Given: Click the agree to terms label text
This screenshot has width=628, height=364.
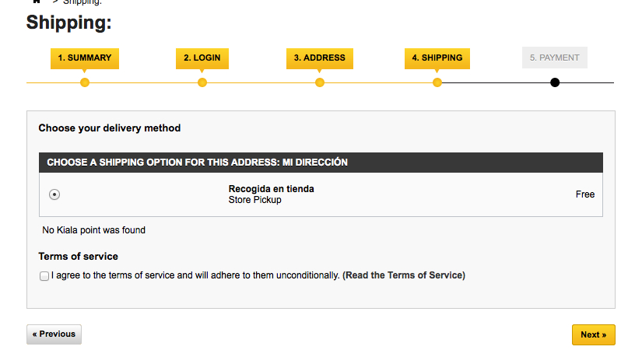Looking at the screenshot, I should (195, 275).
